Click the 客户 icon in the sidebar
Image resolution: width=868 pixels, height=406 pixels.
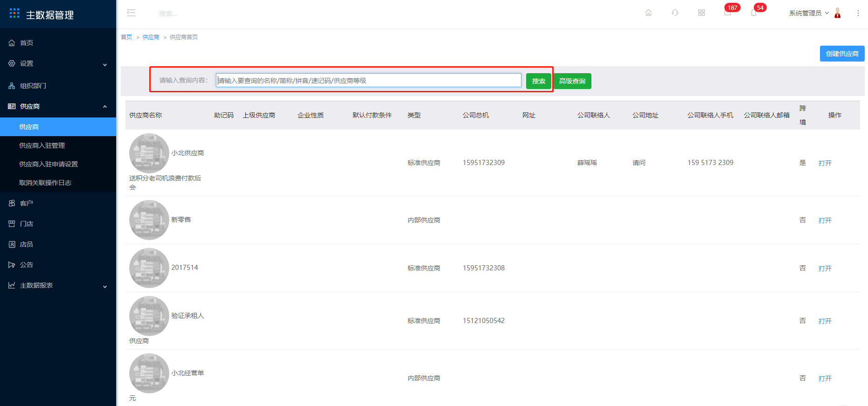(12, 203)
